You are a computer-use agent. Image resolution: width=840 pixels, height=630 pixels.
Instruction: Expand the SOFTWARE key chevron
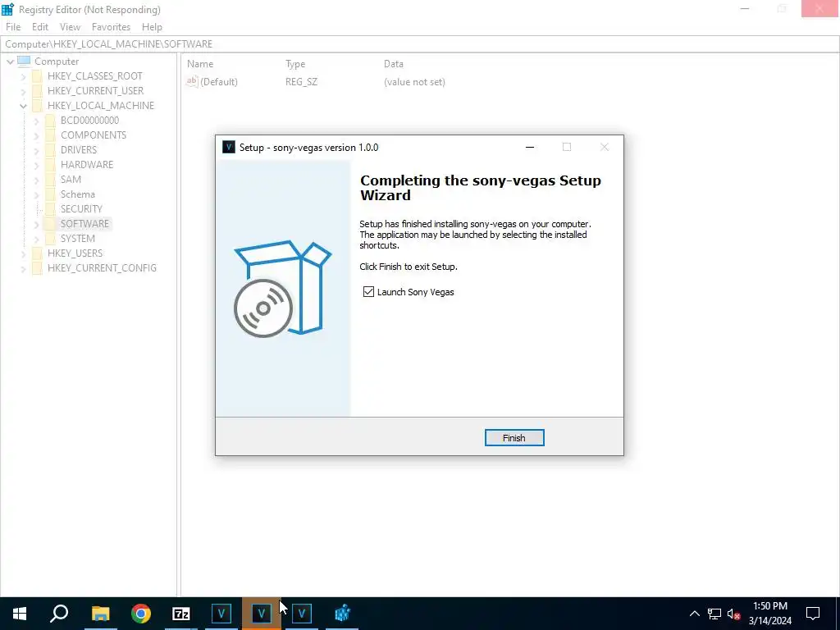point(36,224)
